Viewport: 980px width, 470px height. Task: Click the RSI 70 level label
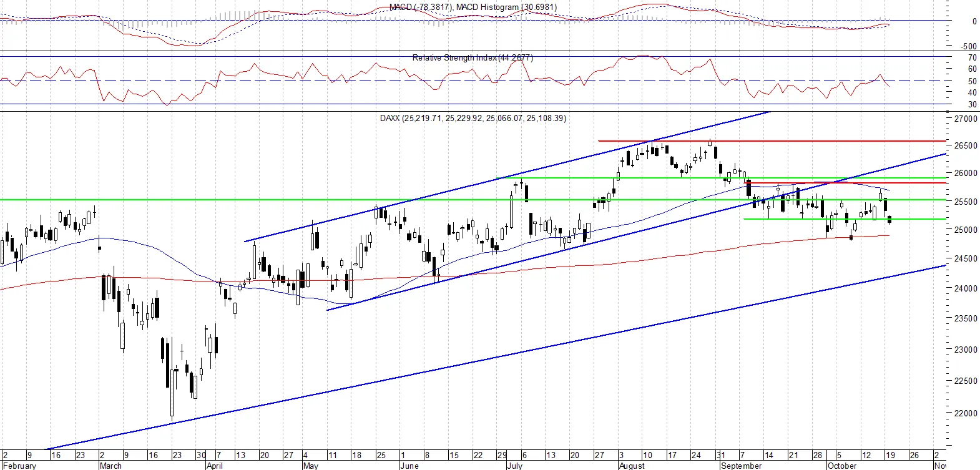pos(972,58)
